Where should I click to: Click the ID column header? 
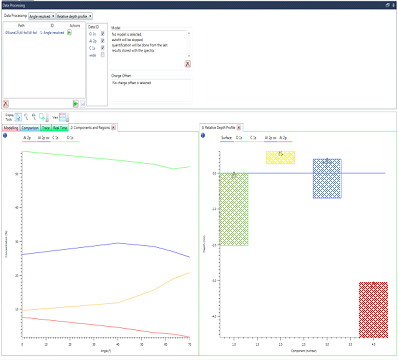click(52, 26)
